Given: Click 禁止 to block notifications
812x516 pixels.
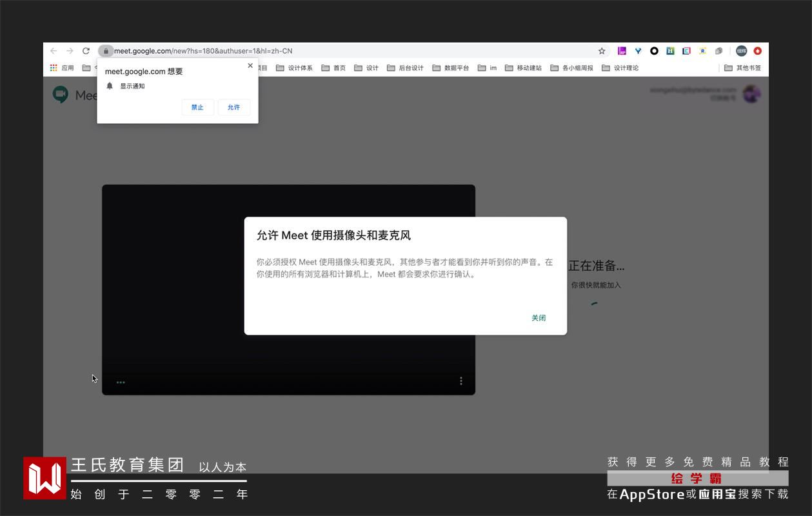Looking at the screenshot, I should tap(197, 108).
